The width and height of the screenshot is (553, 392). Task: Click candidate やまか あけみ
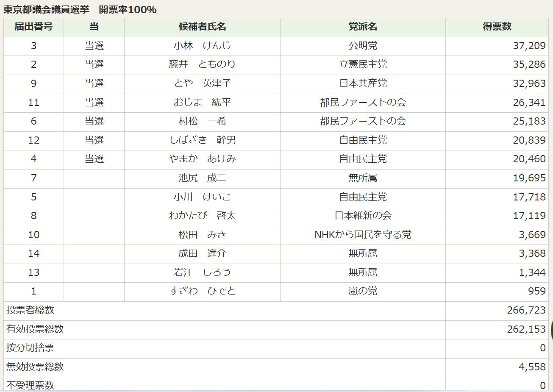click(x=202, y=159)
